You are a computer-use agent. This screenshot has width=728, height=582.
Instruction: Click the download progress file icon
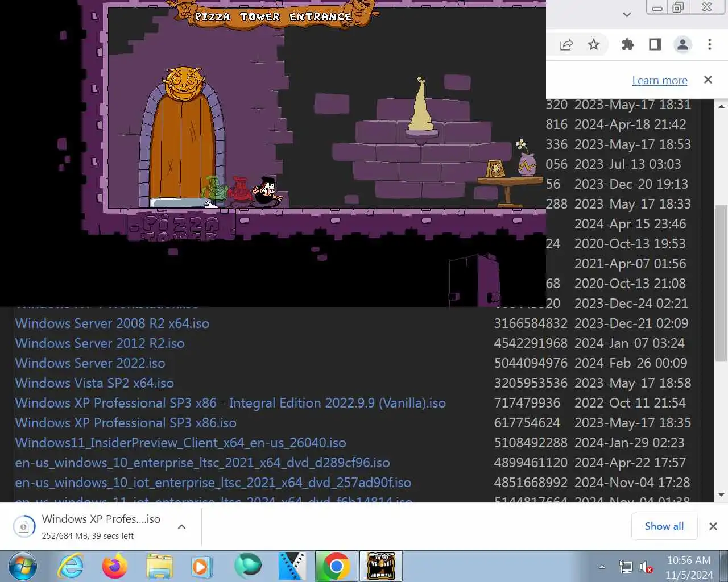[x=24, y=526]
